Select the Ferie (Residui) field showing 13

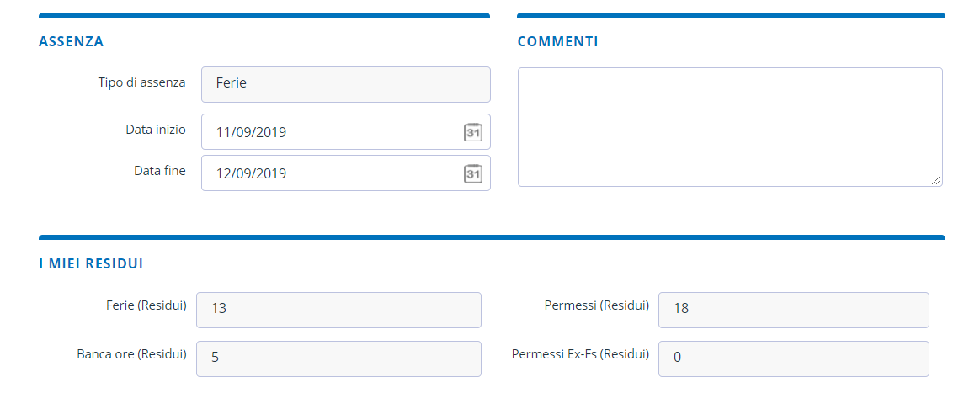[x=338, y=310]
